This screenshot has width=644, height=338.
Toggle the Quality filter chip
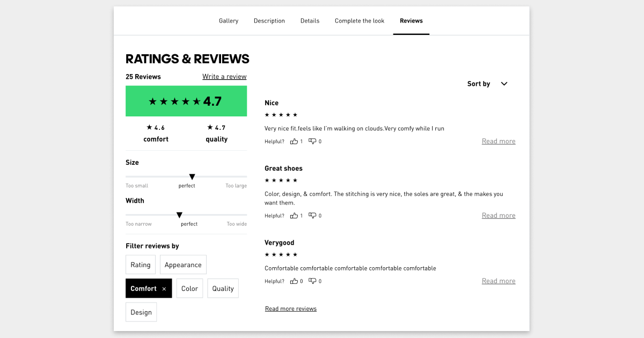click(x=223, y=289)
